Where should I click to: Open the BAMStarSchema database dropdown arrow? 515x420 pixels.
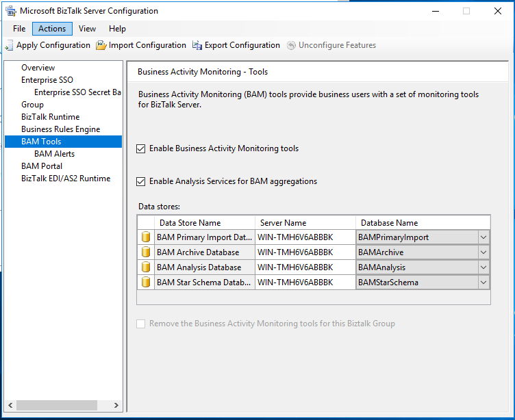483,283
